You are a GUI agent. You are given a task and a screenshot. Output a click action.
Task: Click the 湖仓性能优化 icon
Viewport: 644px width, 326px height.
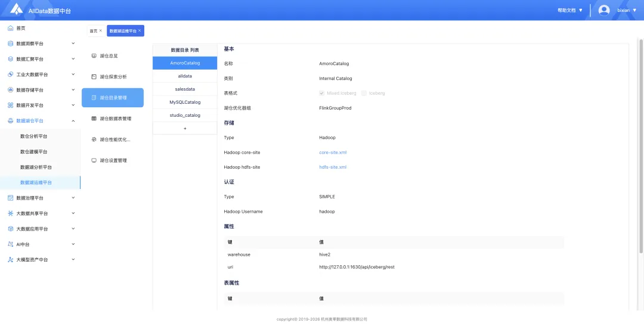pos(94,139)
